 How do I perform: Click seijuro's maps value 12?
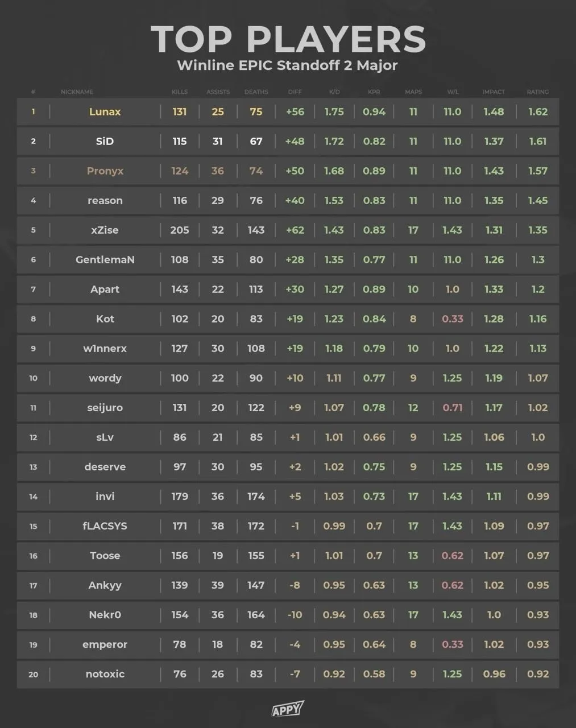[x=413, y=408]
